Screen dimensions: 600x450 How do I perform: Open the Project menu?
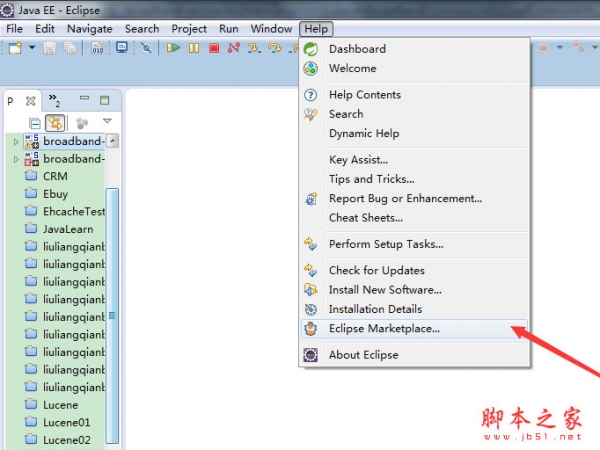click(x=189, y=29)
